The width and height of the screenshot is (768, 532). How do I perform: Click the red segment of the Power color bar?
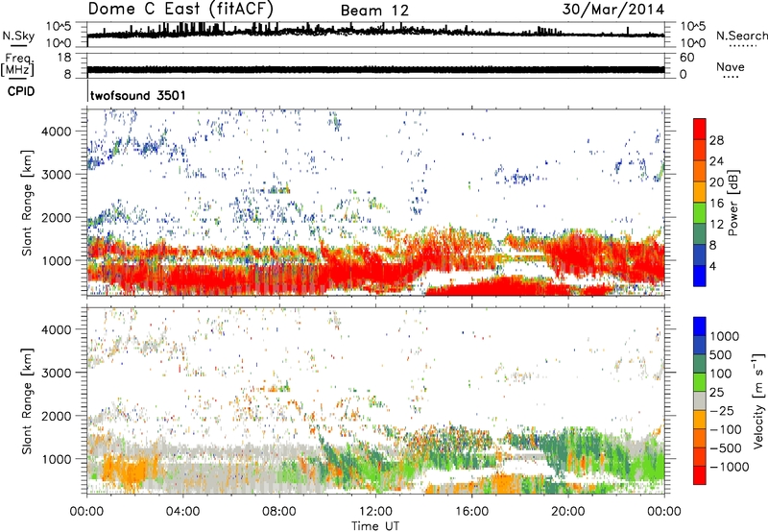coord(700,130)
